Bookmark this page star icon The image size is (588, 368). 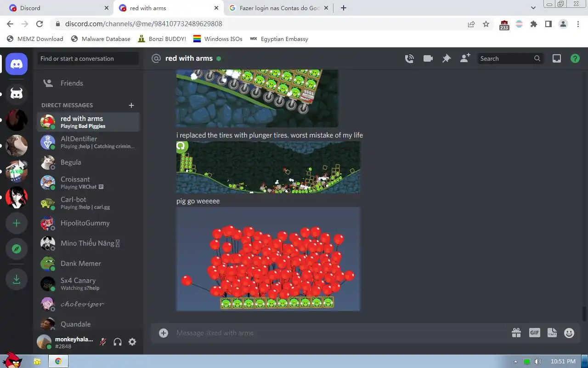(x=486, y=24)
